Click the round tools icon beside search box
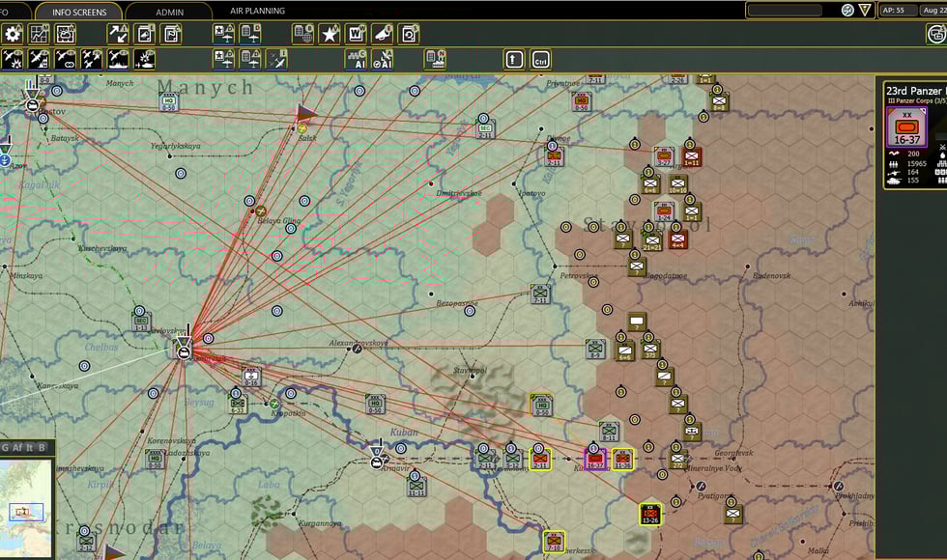 click(847, 11)
